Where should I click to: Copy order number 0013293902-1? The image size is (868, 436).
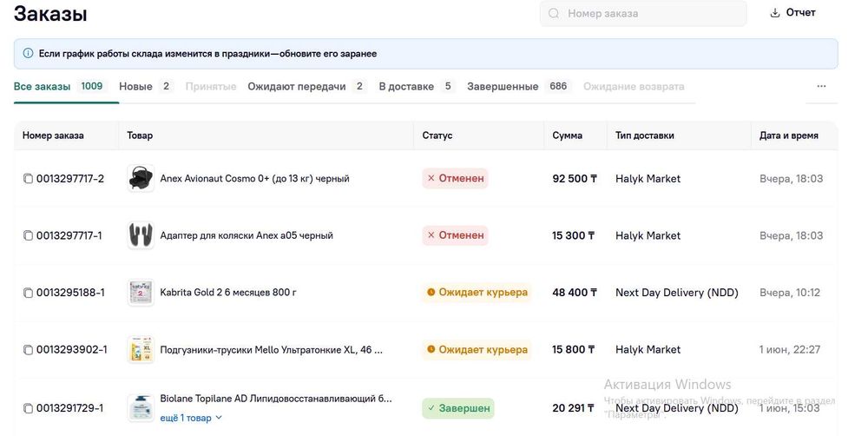click(x=28, y=349)
